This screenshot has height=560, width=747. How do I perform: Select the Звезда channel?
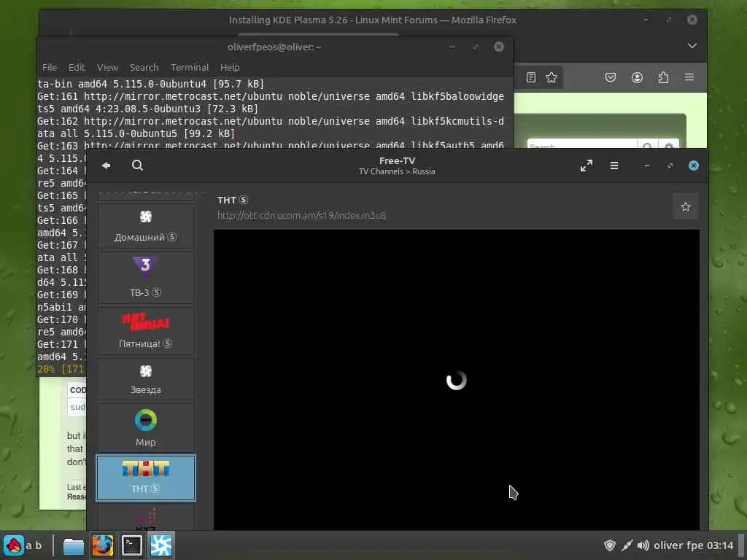pos(146,379)
